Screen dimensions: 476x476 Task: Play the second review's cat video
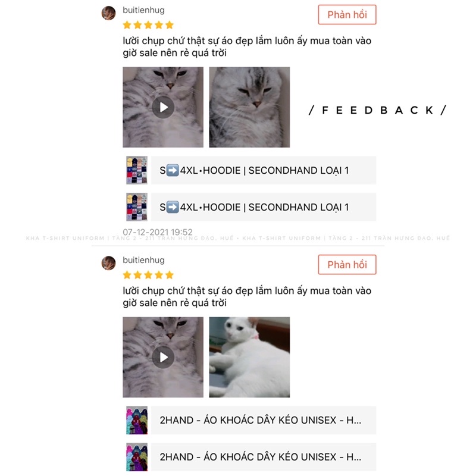pyautogui.click(x=163, y=357)
